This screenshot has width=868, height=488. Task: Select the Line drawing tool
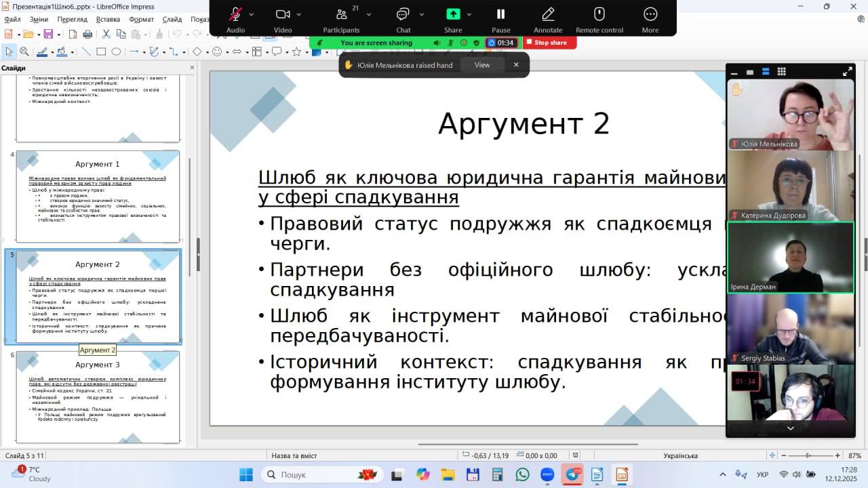click(x=86, y=52)
